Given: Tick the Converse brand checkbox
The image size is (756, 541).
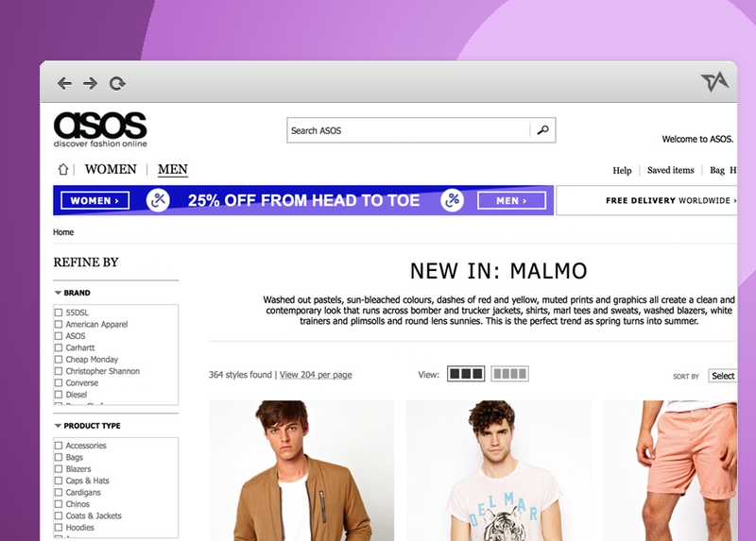Looking at the screenshot, I should pyautogui.click(x=59, y=383).
